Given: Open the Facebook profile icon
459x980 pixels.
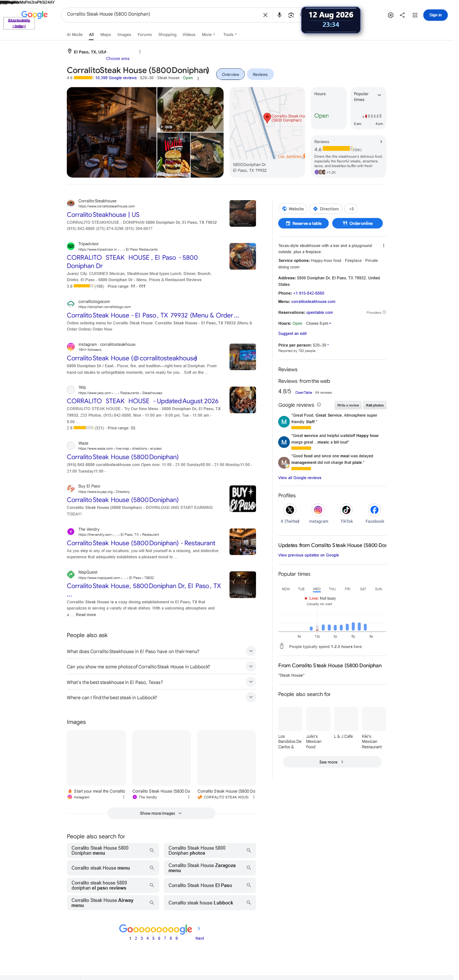Looking at the screenshot, I should (x=374, y=510).
